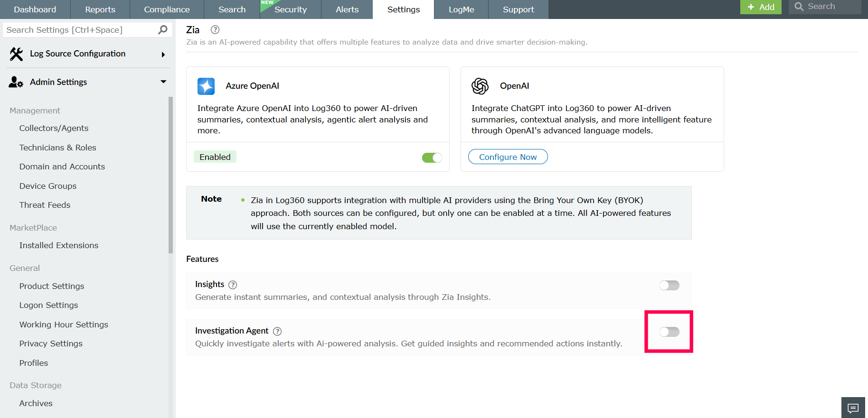The height and width of the screenshot is (418, 868).
Task: Click the Management section heading
Action: tap(35, 111)
